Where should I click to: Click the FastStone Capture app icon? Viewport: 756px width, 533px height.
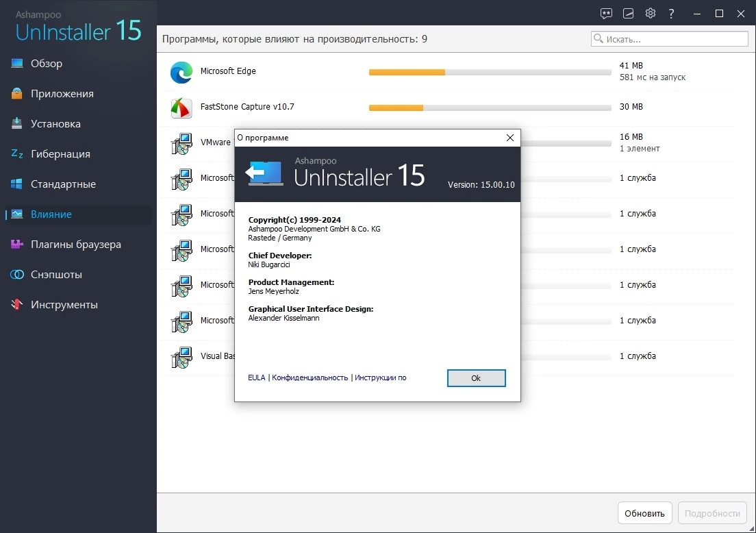[181, 108]
